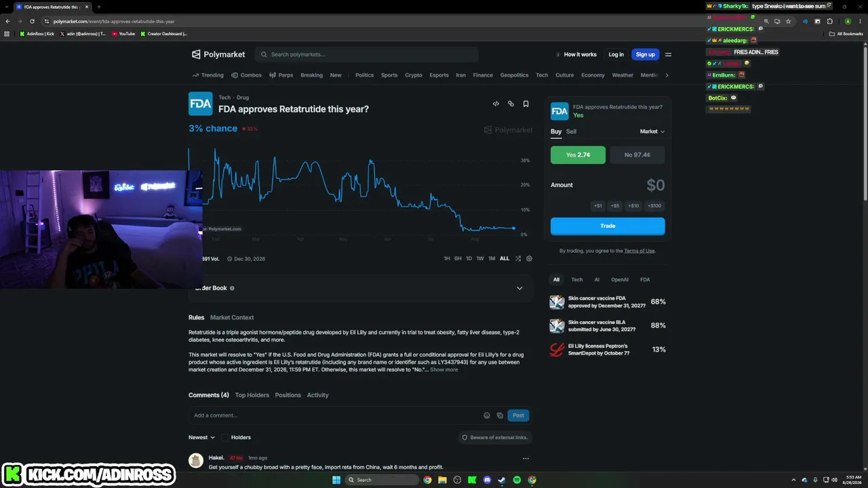Viewport: 868px width, 488px height.
Task: Set chart range to 1H
Action: 447,258
